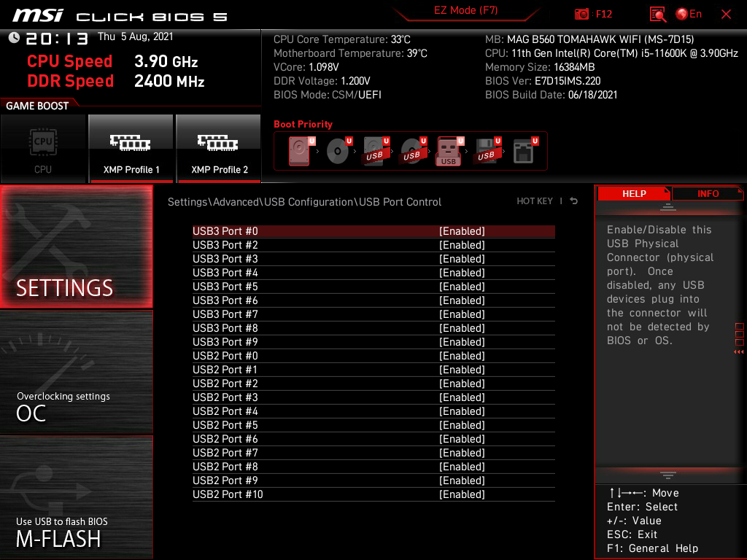Image resolution: width=747 pixels, height=560 pixels.
Task: Select the USB2 Port #9 row
Action: pyautogui.click(x=373, y=481)
